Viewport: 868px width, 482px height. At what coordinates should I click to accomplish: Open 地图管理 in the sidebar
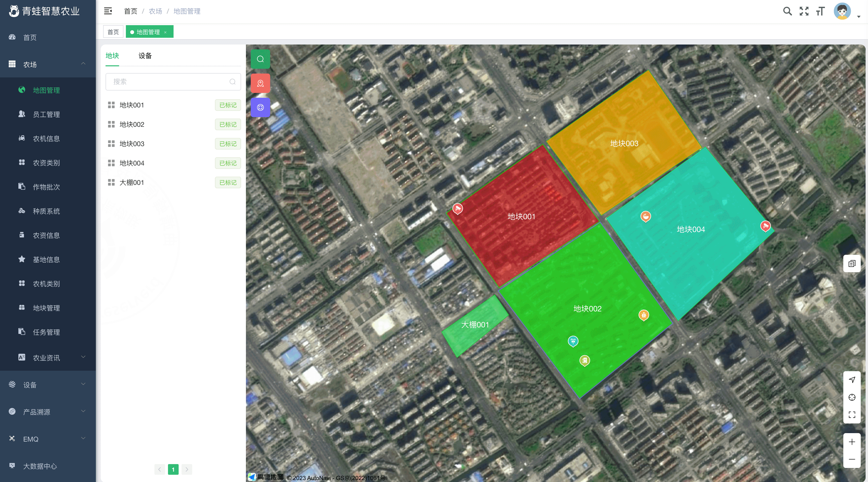[48, 90]
